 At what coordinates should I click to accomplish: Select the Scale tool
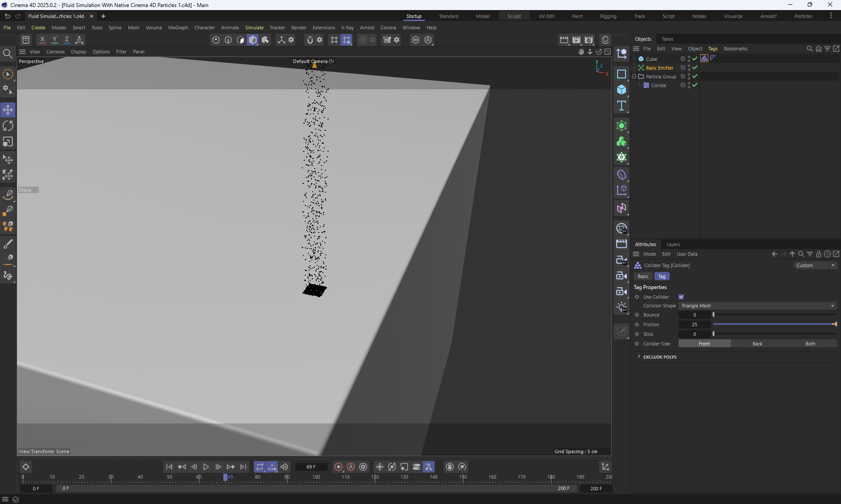click(8, 142)
